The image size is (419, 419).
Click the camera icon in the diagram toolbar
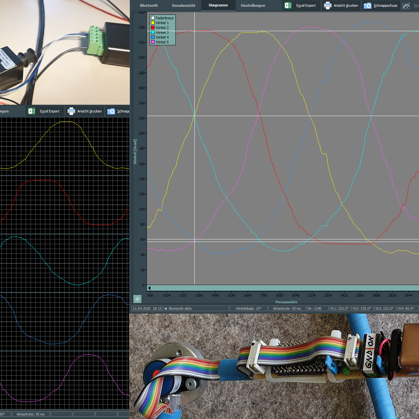(x=367, y=5)
